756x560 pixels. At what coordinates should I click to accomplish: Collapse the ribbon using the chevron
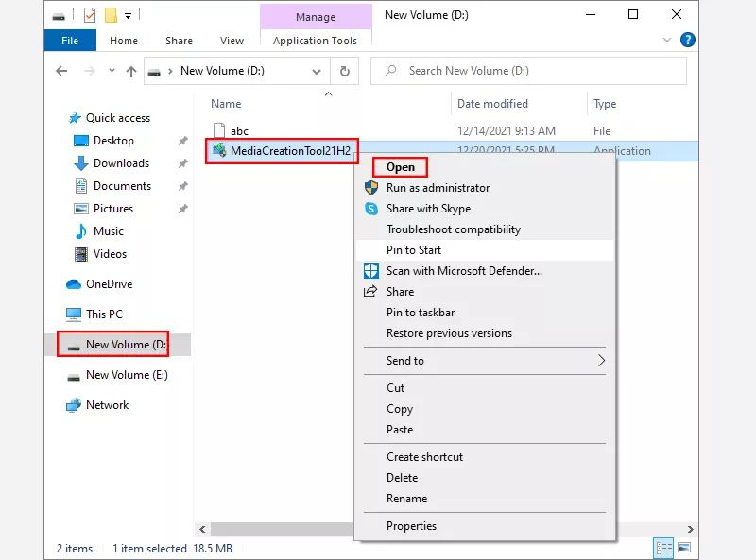point(670,40)
